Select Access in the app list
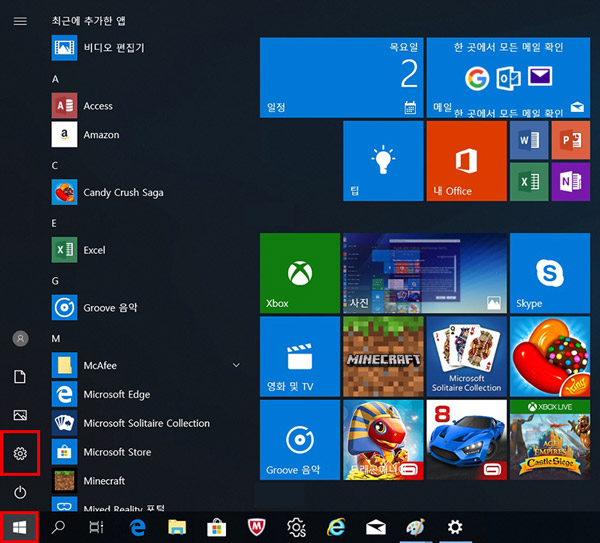600x543 pixels. [98, 106]
